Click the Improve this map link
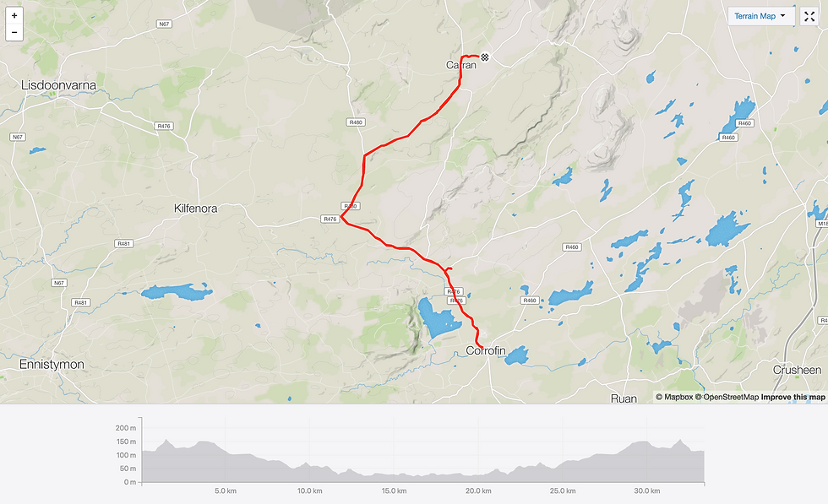 coord(793,397)
